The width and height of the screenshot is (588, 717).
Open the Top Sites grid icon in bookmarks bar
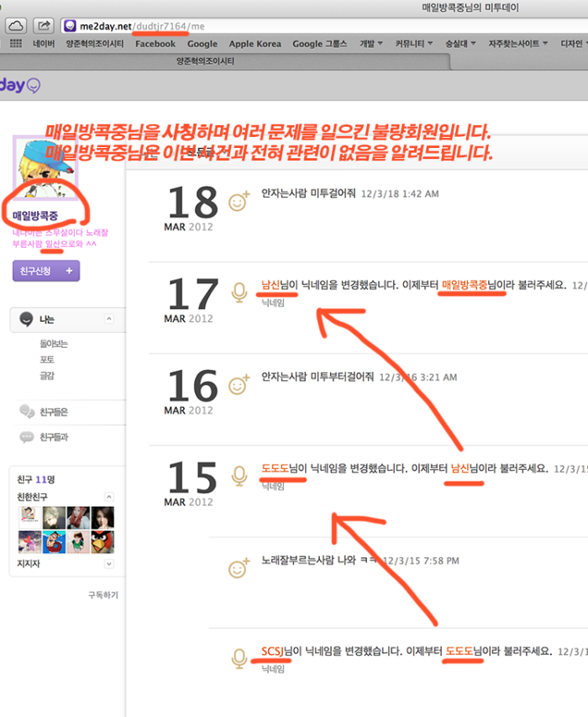(15, 44)
